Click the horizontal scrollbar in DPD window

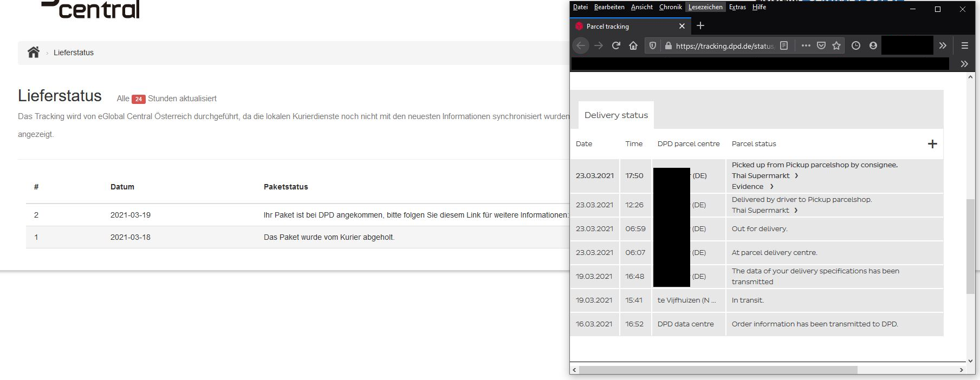point(718,370)
